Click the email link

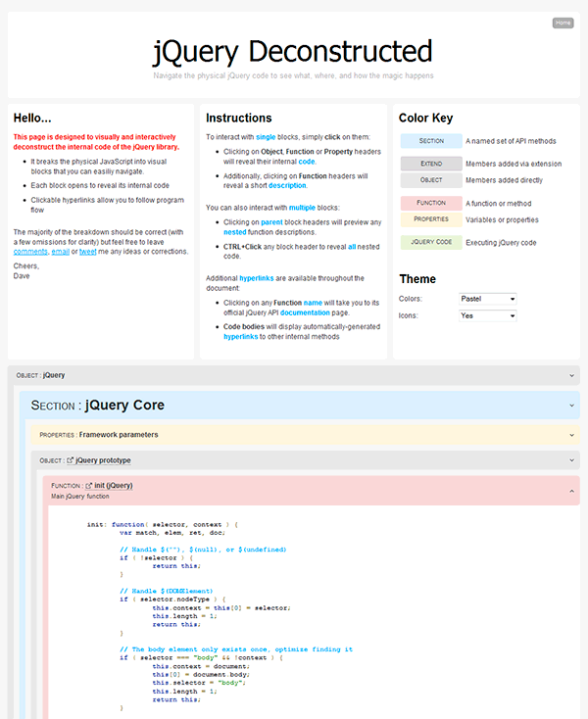coord(59,252)
